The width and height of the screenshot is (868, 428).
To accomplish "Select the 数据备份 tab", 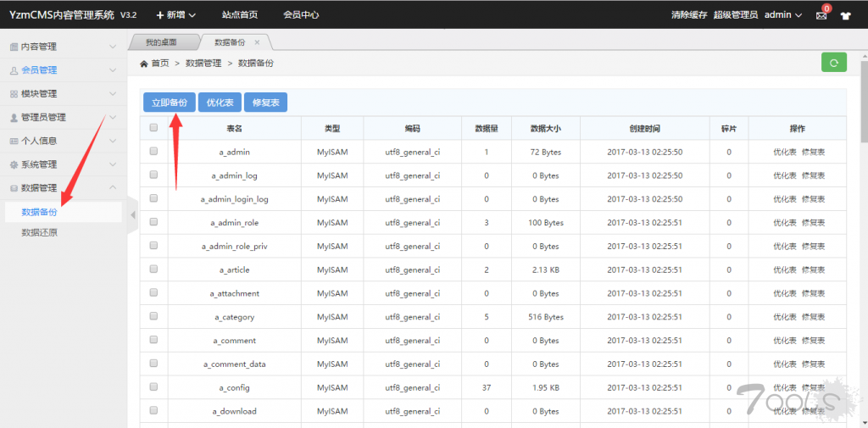I will pyautogui.click(x=231, y=42).
